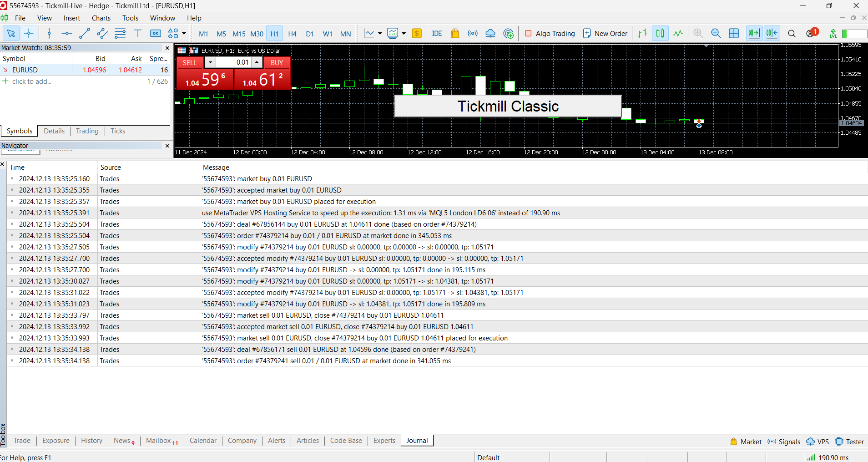This screenshot has width=868, height=462.
Task: Increase trade volume with up arrow
Action: point(257,62)
